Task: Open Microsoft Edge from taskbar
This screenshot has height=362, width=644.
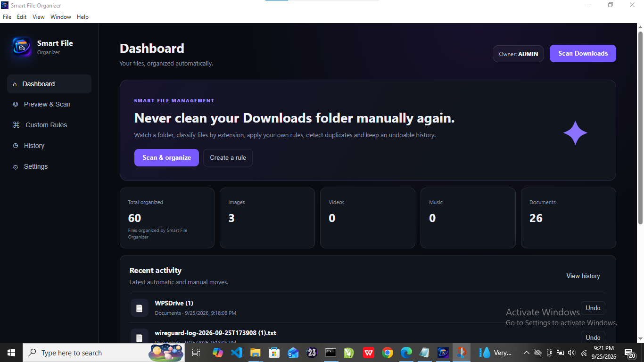Action: point(406,353)
